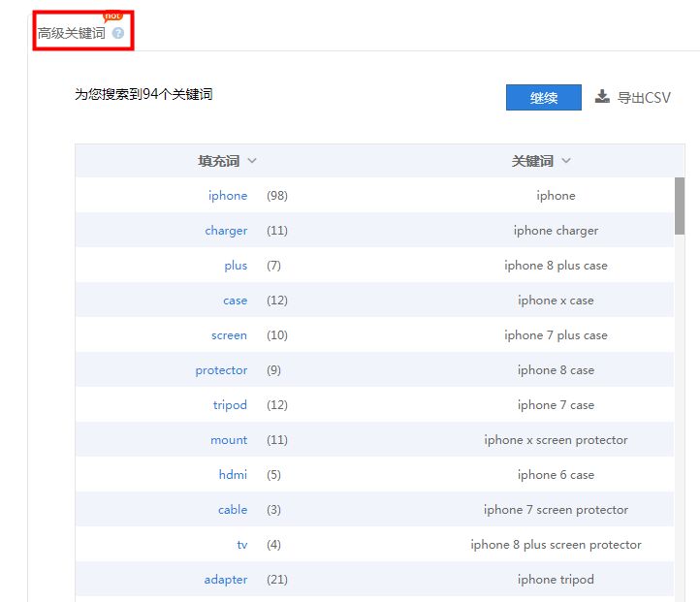Screen dimensions: 700x602
Task: Click the 关键词 column header
Action: tap(532, 161)
